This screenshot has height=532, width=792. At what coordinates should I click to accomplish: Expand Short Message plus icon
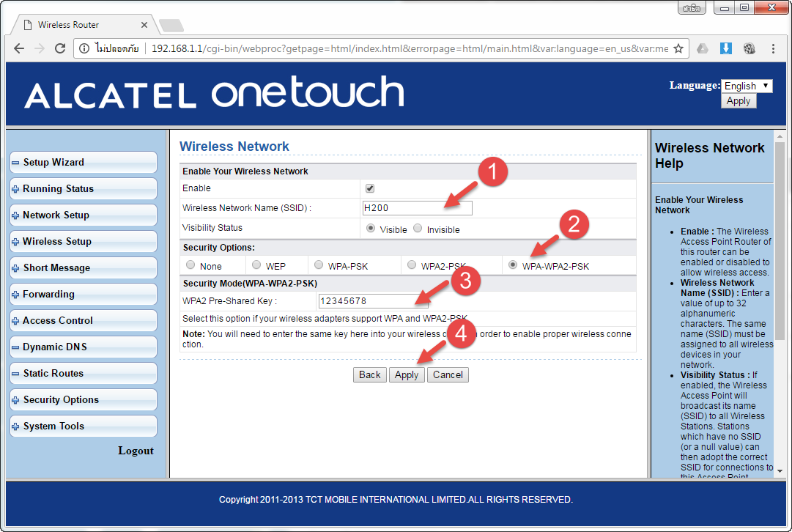click(x=15, y=268)
